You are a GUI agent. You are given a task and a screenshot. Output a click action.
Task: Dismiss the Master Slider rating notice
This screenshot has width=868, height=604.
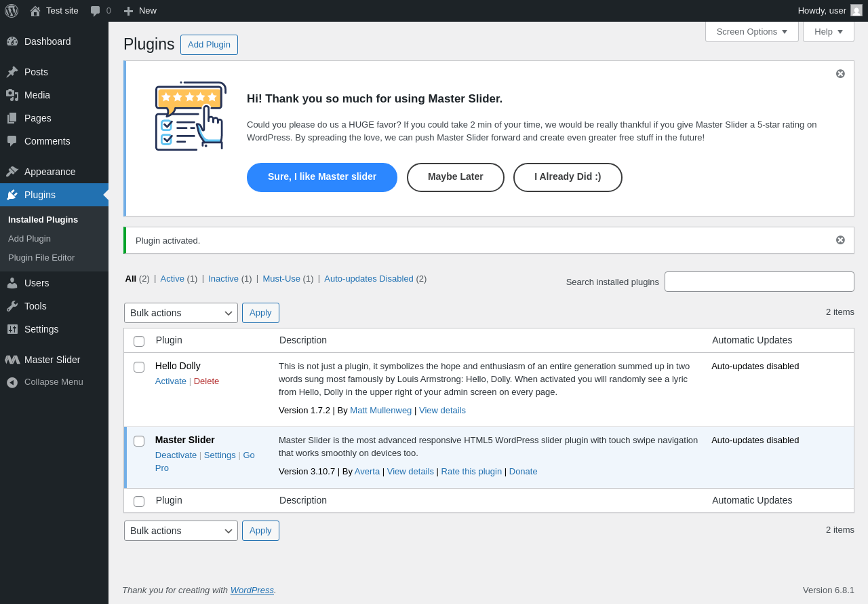[x=840, y=74]
